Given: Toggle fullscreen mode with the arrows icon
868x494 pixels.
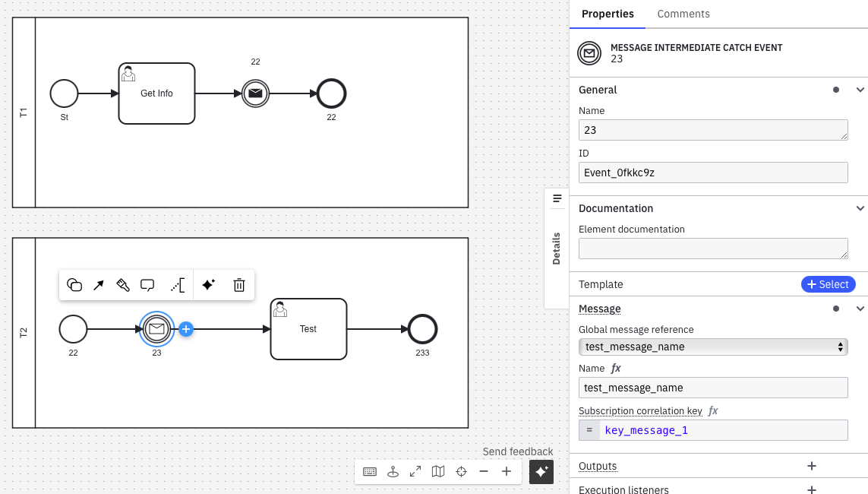Looking at the screenshot, I should click(415, 471).
